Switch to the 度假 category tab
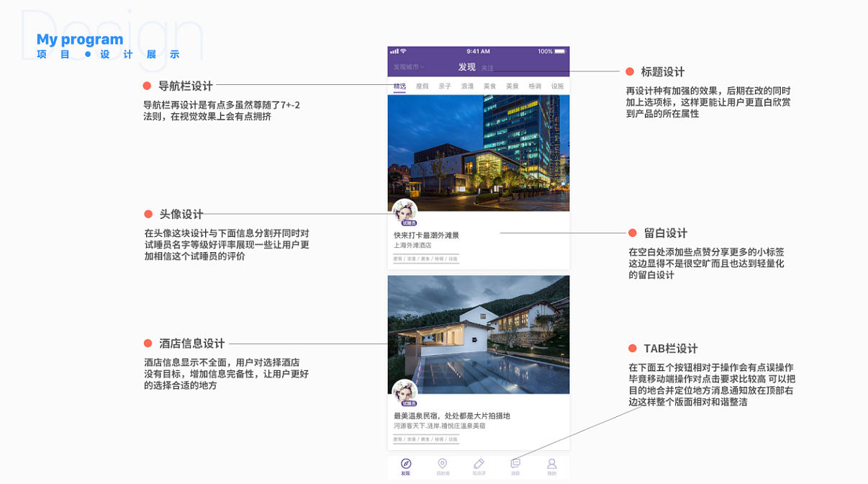868x484 pixels. click(422, 86)
